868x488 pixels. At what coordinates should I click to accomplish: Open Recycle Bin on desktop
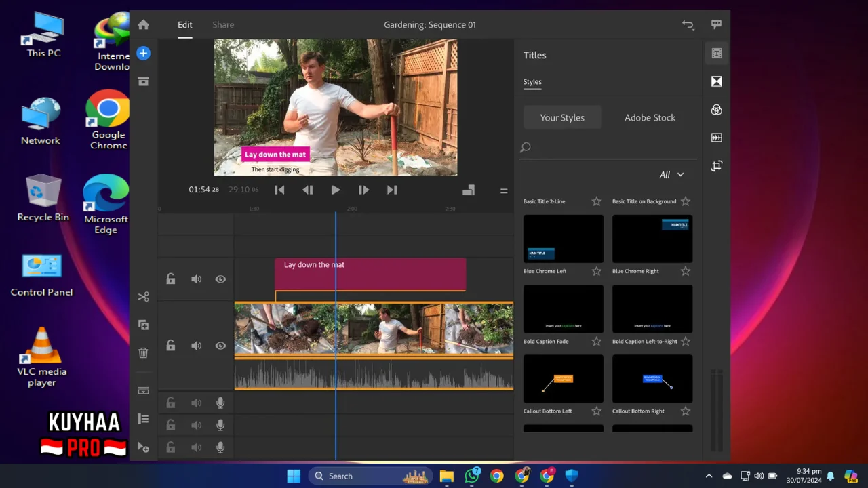tap(43, 197)
